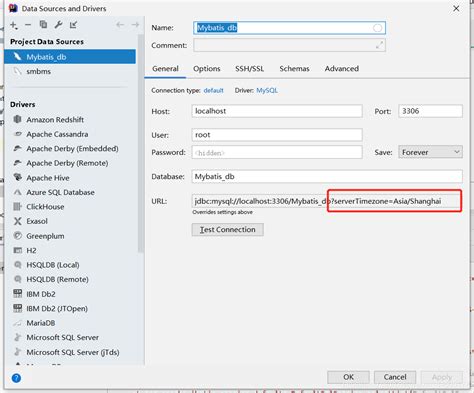The height and width of the screenshot is (393, 474).
Task: Close the Data Sources and Drivers dialog
Action: point(456,8)
